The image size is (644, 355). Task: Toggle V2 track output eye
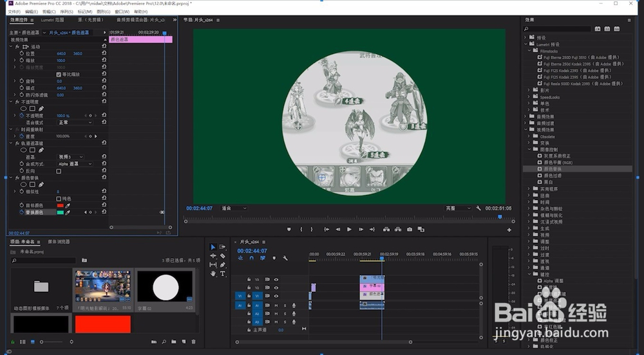click(x=276, y=287)
